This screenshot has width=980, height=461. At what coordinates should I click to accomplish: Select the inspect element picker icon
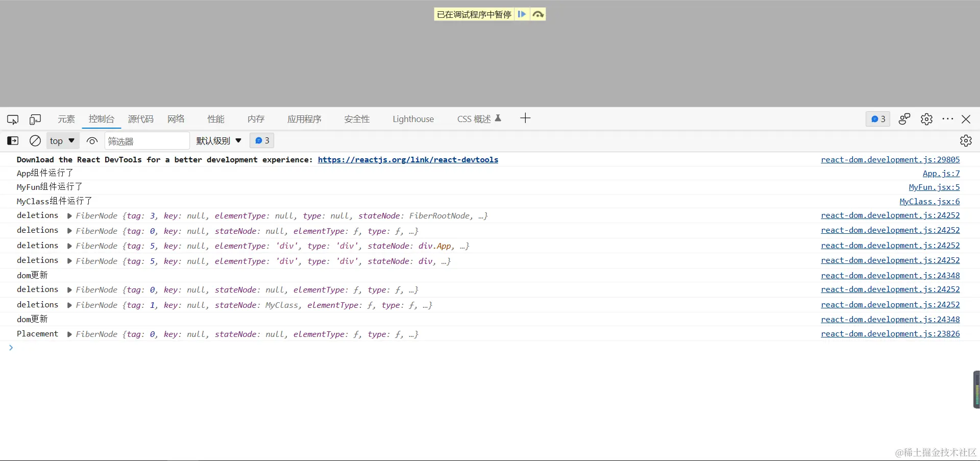(12, 119)
